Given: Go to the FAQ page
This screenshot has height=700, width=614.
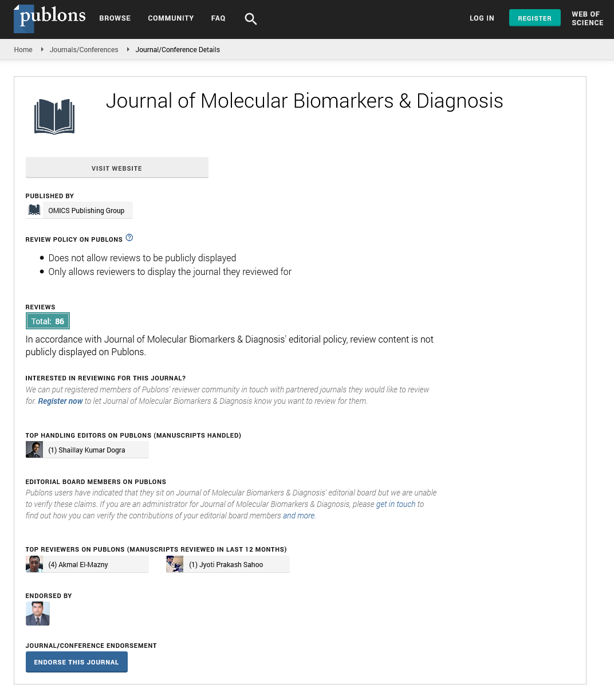Looking at the screenshot, I should [218, 18].
